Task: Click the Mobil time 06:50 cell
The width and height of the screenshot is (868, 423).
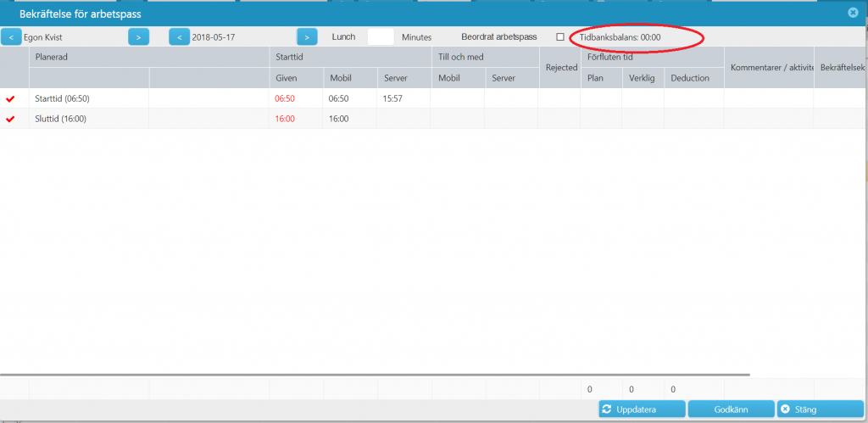Action: [x=339, y=99]
